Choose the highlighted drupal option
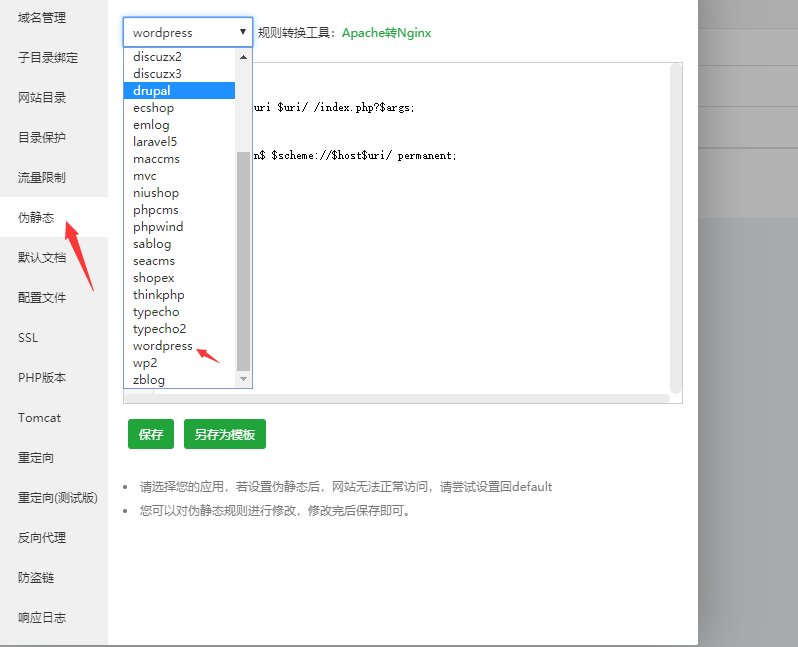Screen dimensions: 798x647 [x=180, y=91]
